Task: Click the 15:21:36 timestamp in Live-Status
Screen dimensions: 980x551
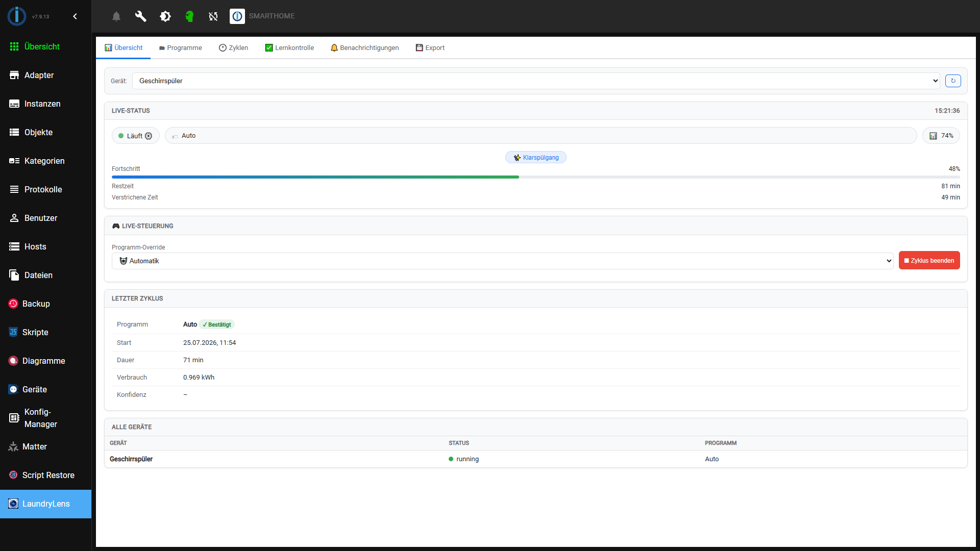Action: [x=947, y=111]
